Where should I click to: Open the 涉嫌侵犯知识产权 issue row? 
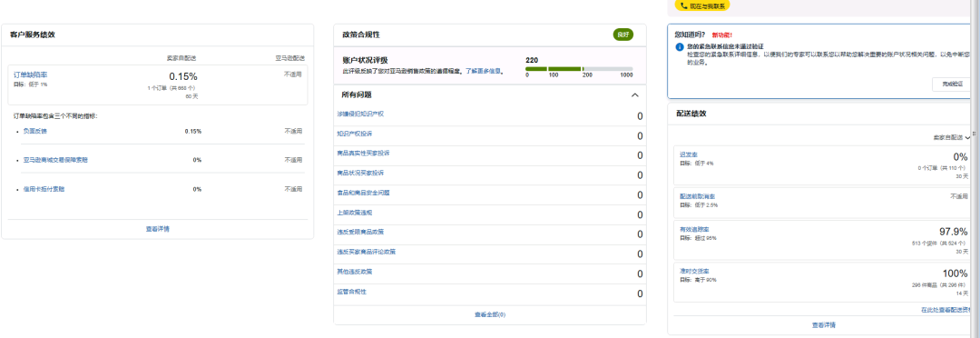[x=490, y=115]
